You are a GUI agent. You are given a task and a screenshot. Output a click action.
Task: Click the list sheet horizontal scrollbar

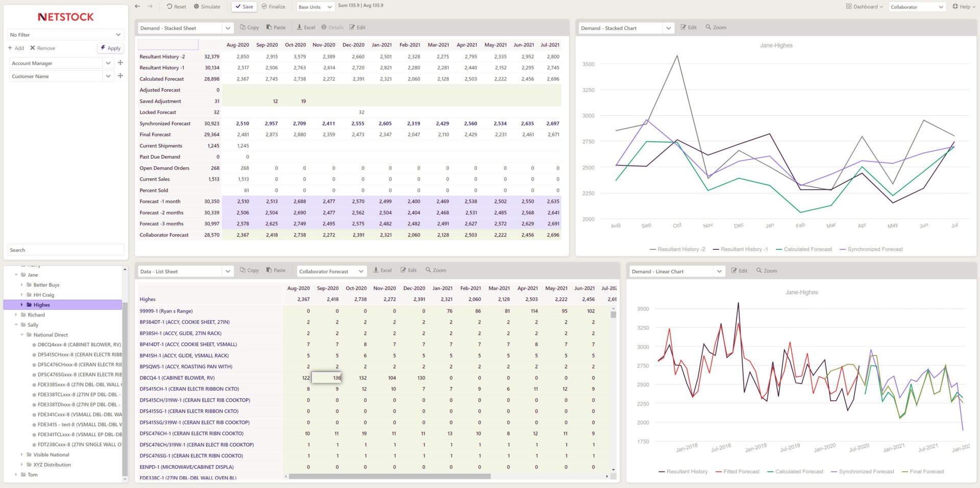389,476
